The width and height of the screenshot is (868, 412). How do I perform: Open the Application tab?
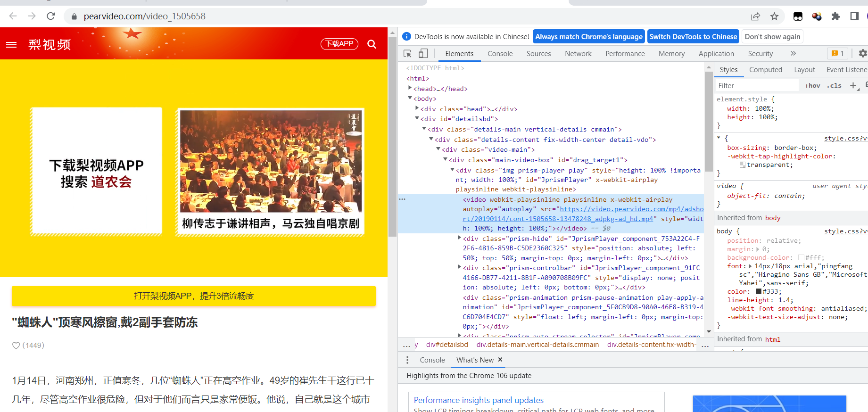717,54
